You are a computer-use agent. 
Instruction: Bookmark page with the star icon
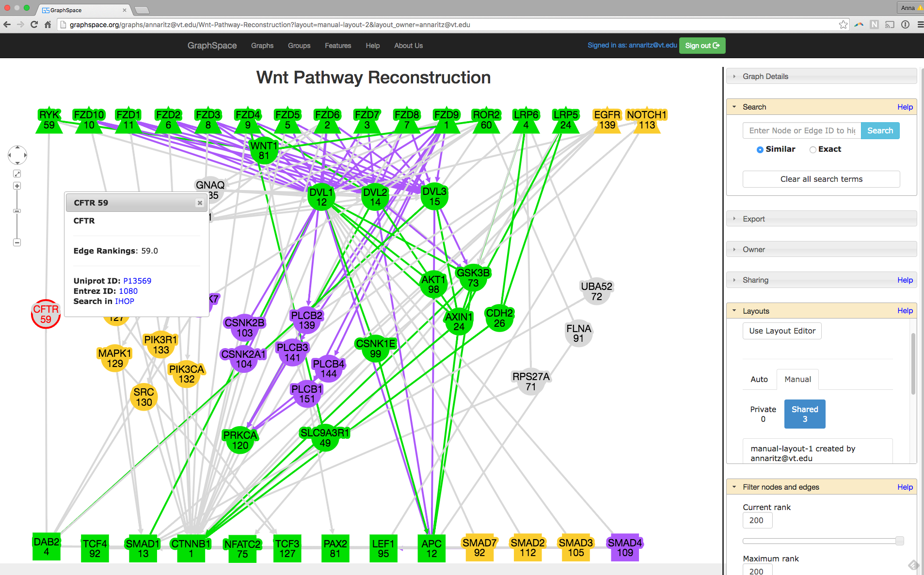tap(843, 25)
